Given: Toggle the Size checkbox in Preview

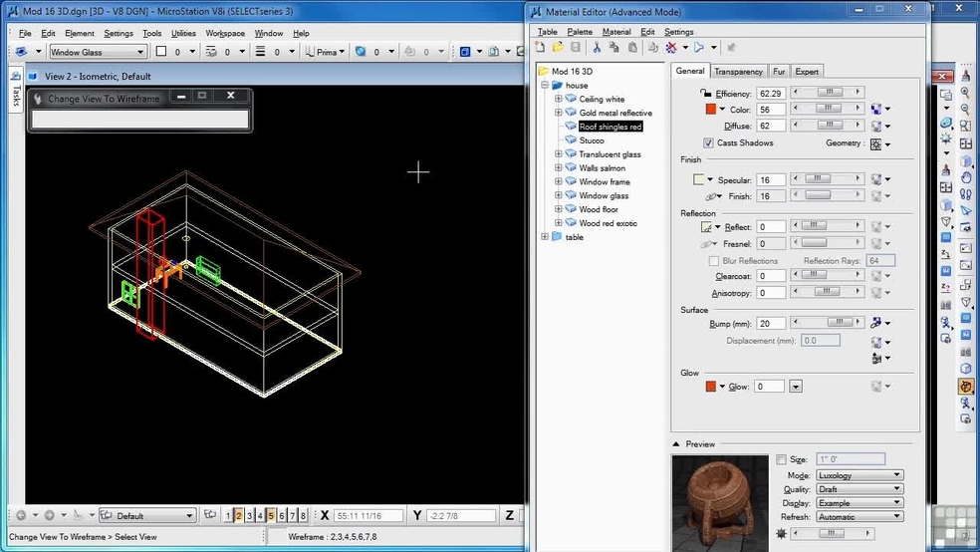Looking at the screenshot, I should pyautogui.click(x=781, y=459).
